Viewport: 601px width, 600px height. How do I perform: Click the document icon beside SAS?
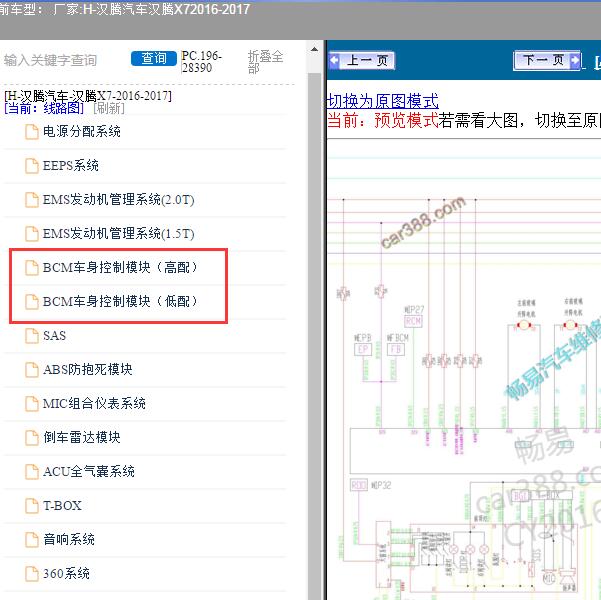click(x=31, y=335)
